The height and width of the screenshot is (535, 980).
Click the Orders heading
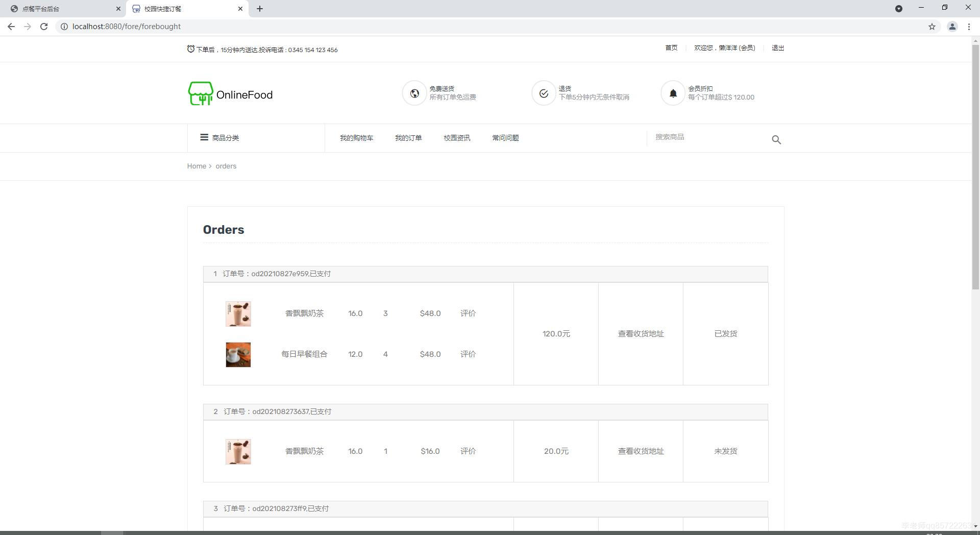(x=224, y=230)
